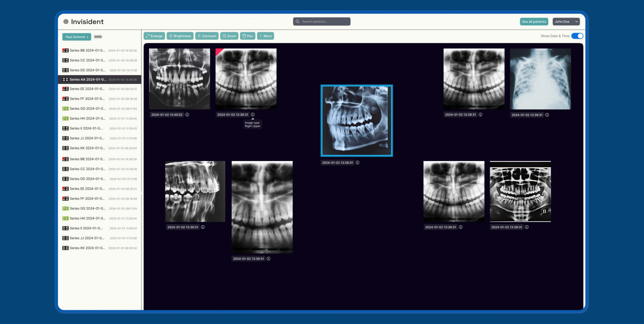Open the Paul Schmitt patient breadcrumb

(76, 37)
